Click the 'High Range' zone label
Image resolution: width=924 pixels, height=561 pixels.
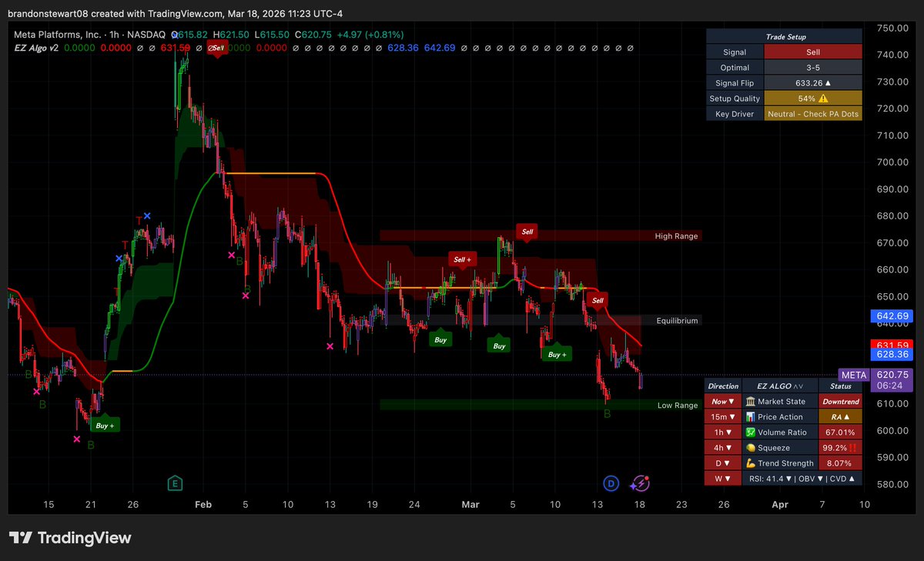(676, 236)
